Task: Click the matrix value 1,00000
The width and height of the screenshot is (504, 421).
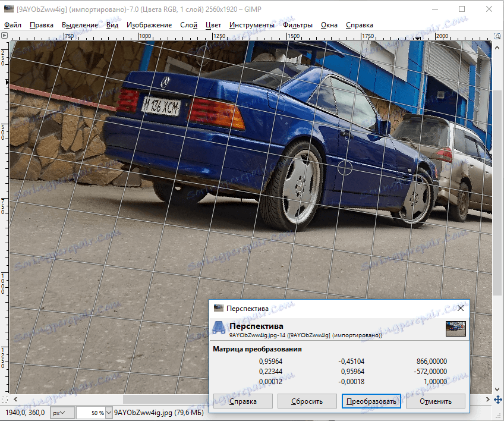Action: coord(436,382)
